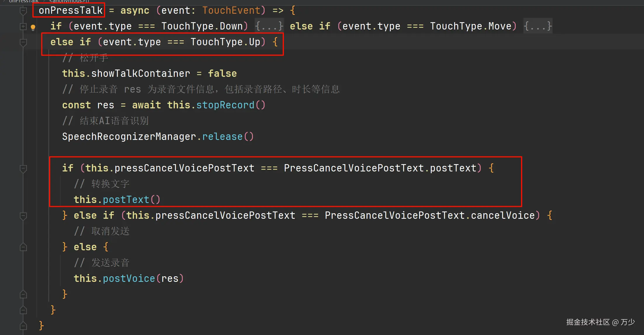Screen dimensions: 644x335
Task: Click the postVoice method call
Action: (x=129, y=279)
